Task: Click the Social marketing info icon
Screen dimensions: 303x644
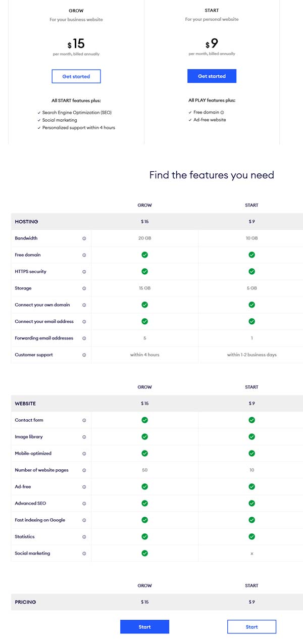Action: [84, 553]
